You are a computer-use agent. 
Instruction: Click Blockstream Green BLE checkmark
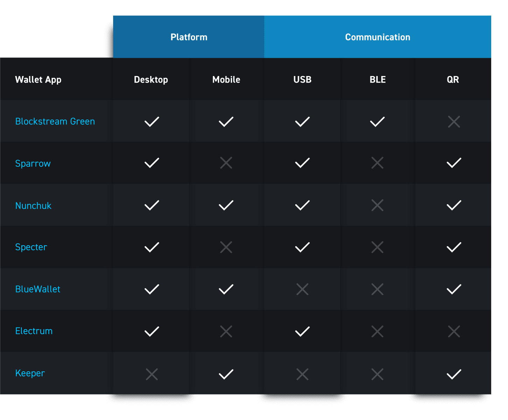click(377, 122)
